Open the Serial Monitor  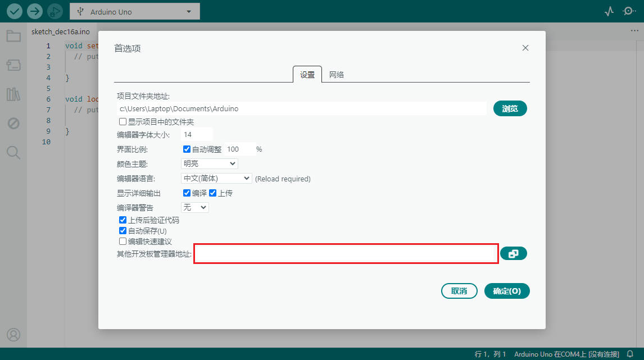(631, 11)
